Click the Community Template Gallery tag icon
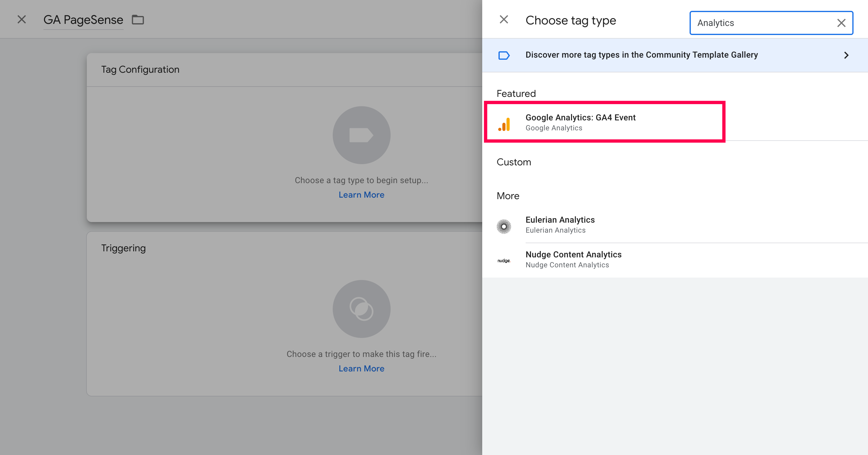Viewport: 868px width, 455px height. pyautogui.click(x=504, y=55)
